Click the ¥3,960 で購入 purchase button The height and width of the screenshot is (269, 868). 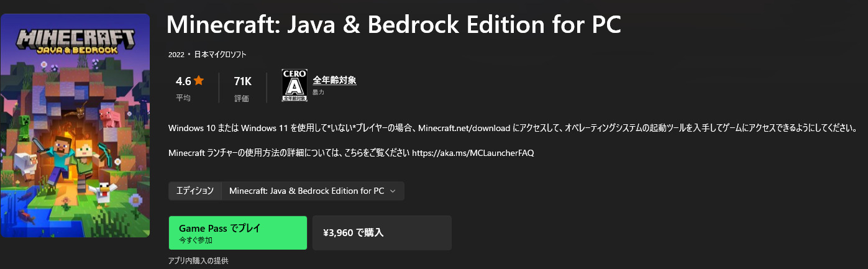pyautogui.click(x=381, y=233)
